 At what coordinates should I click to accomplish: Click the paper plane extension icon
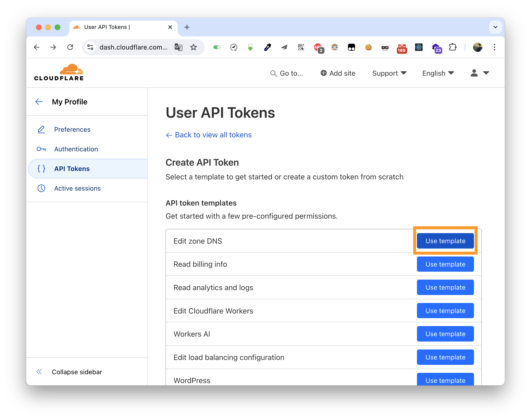coord(284,47)
